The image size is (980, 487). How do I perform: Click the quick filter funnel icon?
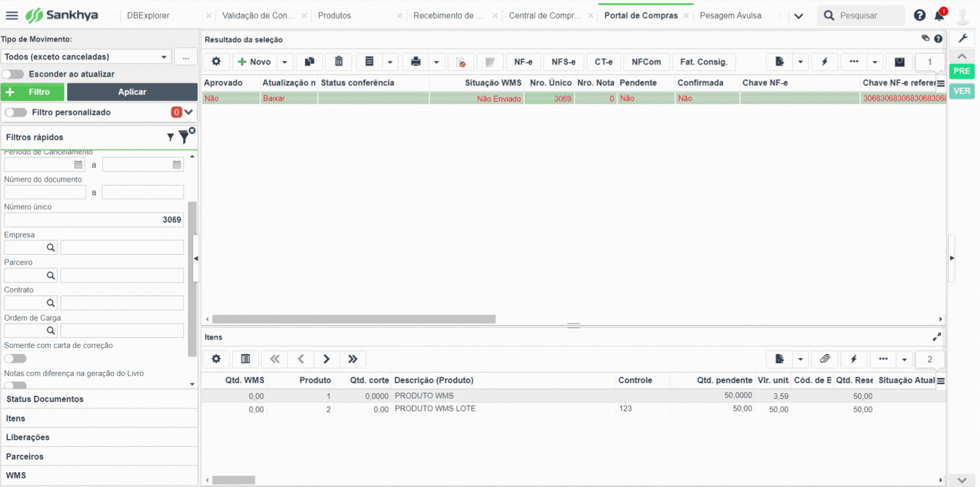(170, 137)
